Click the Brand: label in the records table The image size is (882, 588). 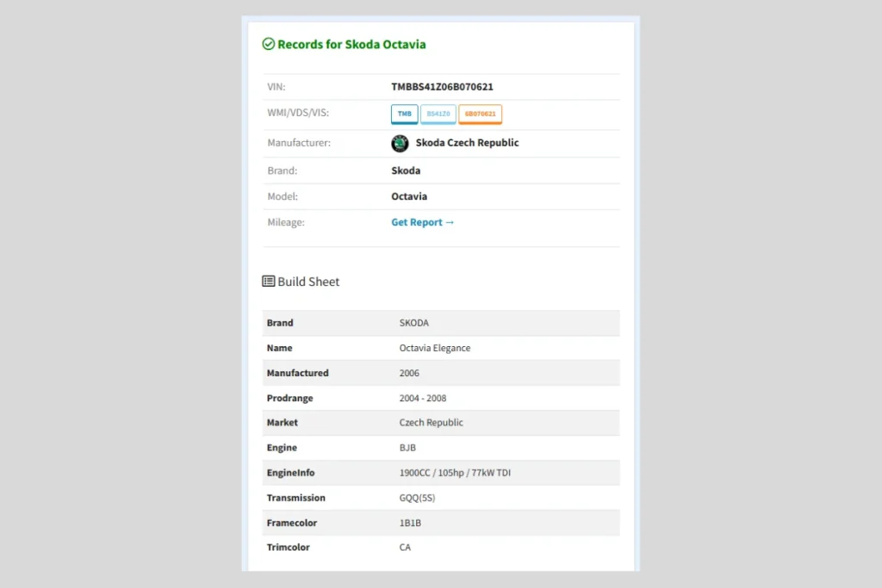coord(282,170)
